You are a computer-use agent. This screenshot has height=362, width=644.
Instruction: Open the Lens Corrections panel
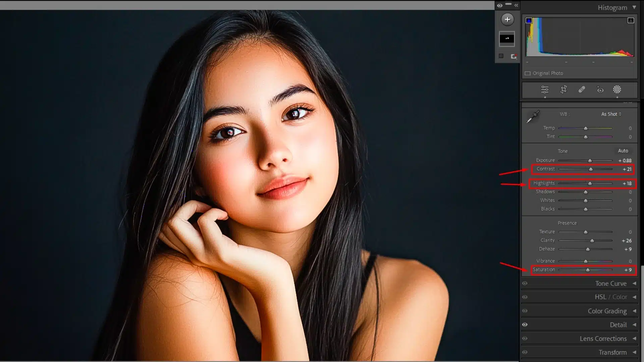tap(603, 339)
